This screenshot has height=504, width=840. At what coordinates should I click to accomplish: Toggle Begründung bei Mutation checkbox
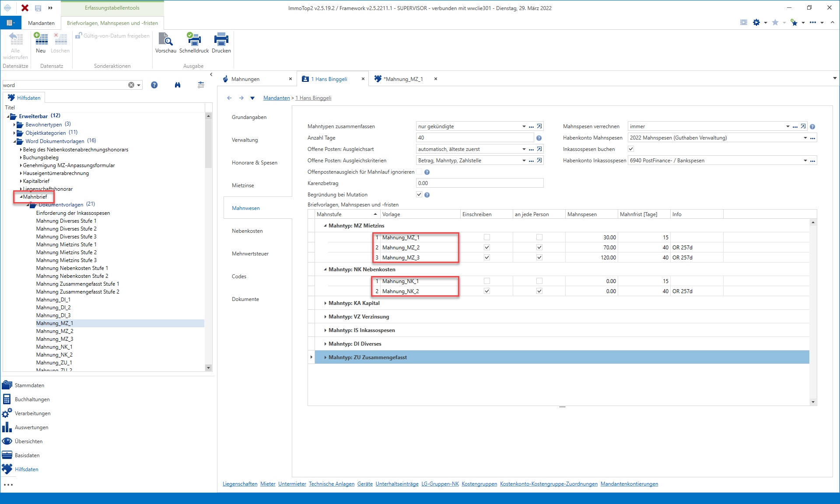[x=419, y=194]
